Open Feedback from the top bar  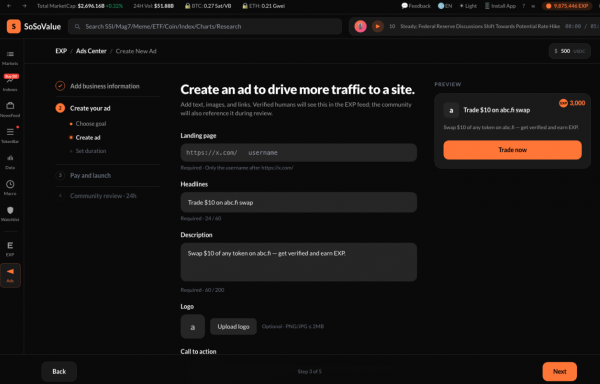416,6
